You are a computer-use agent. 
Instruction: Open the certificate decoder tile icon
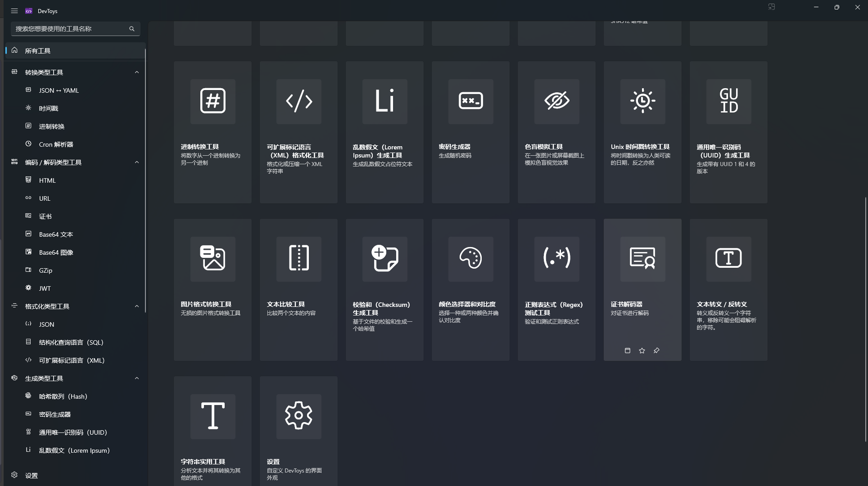coord(642,259)
